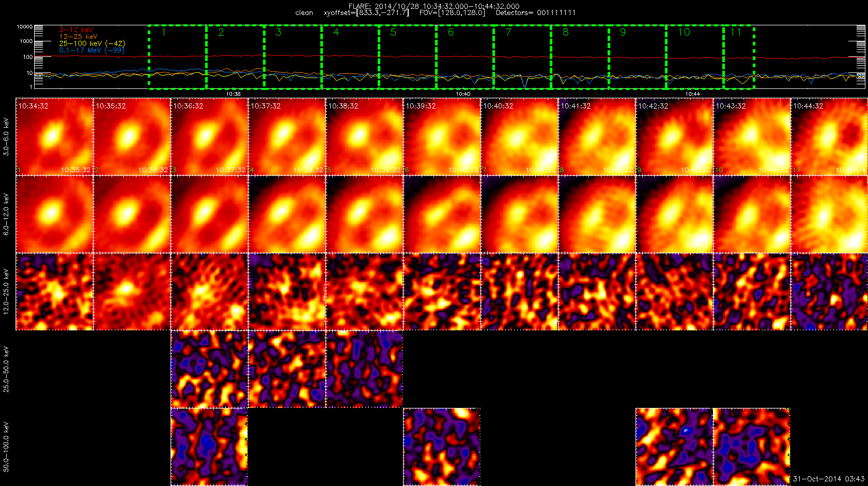Image resolution: width=868 pixels, height=486 pixels.
Task: Click the '50.0-100.0 keV' row label
Action: pyautogui.click(x=6, y=447)
